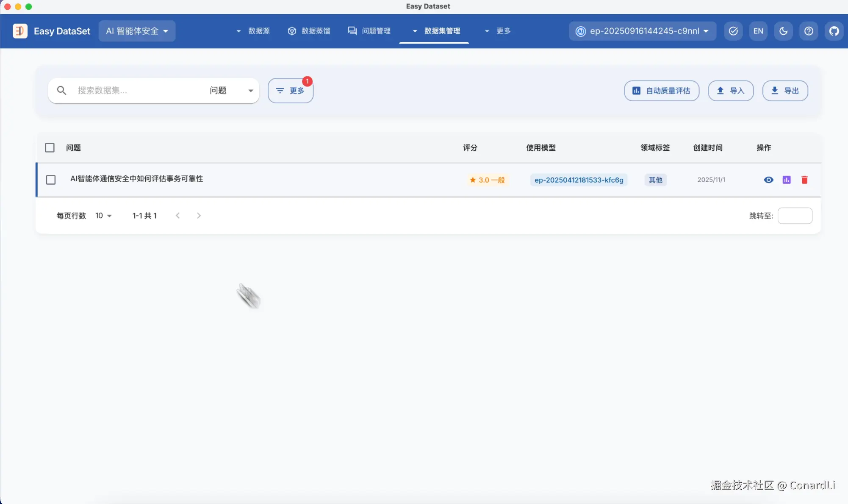This screenshot has height=504, width=848.
Task: Click the purple quality evaluation row icon
Action: click(x=787, y=180)
